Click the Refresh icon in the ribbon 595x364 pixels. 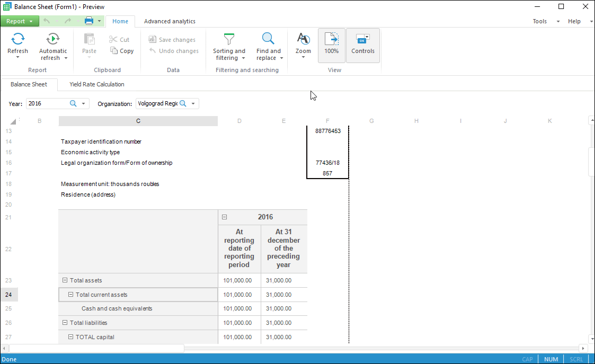click(x=17, y=39)
